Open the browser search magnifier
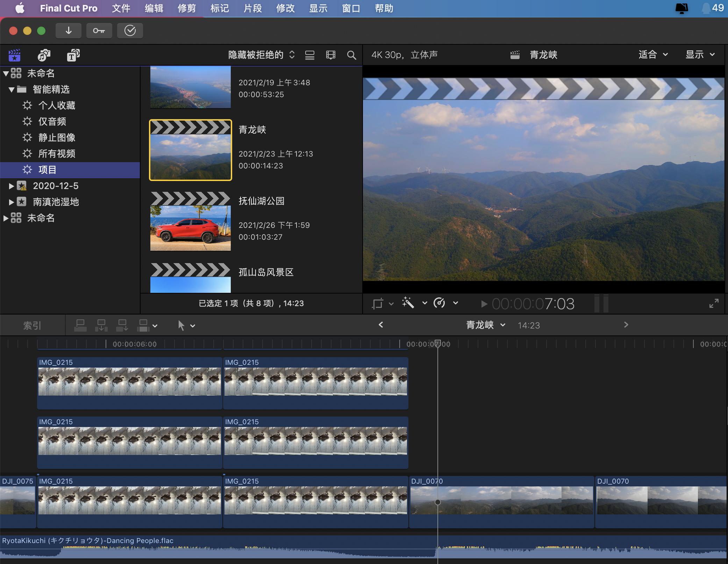Screen dimensions: 728x564 (351, 55)
